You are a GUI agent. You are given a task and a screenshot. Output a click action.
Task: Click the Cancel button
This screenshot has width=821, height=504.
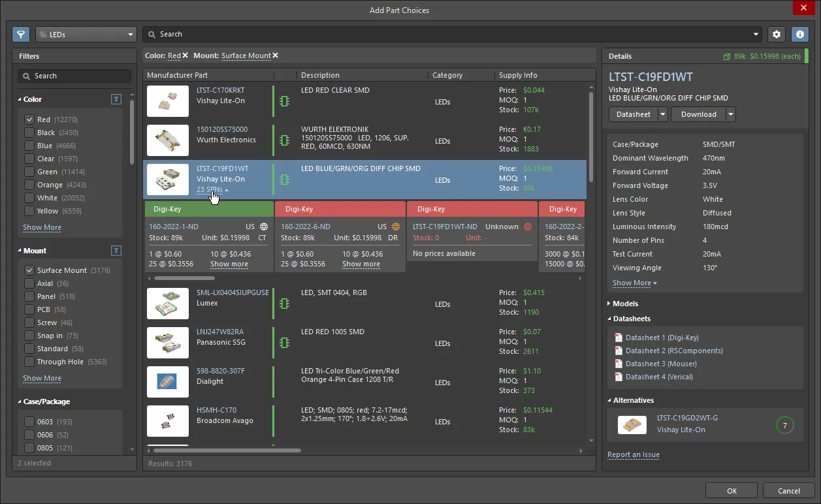(788, 491)
